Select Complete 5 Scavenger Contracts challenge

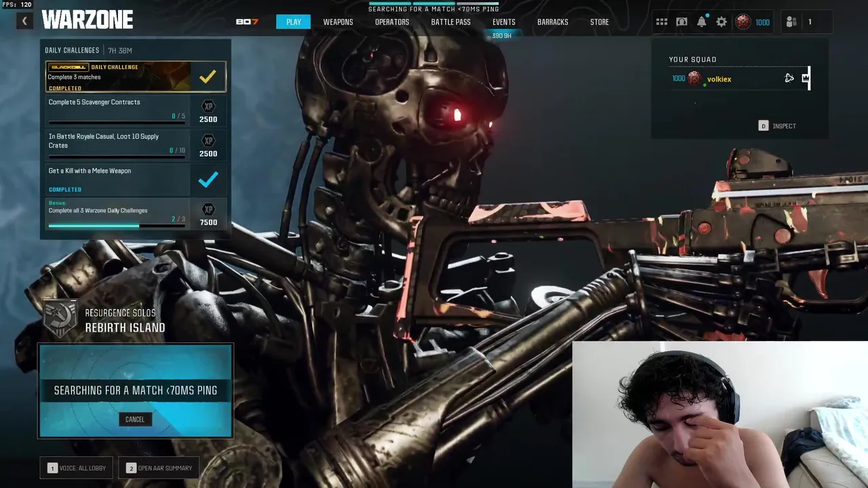click(136, 110)
